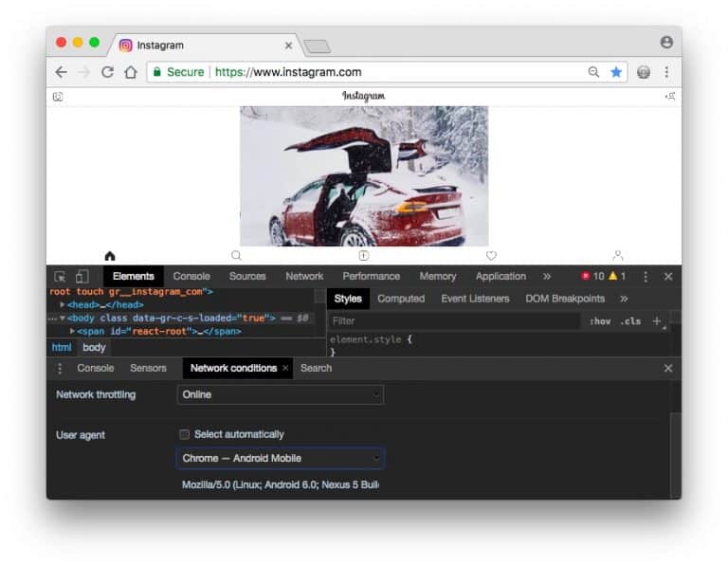Image resolution: width=728 pixels, height=566 pixels.
Task: Toggle the :hov element state button
Action: (x=600, y=321)
